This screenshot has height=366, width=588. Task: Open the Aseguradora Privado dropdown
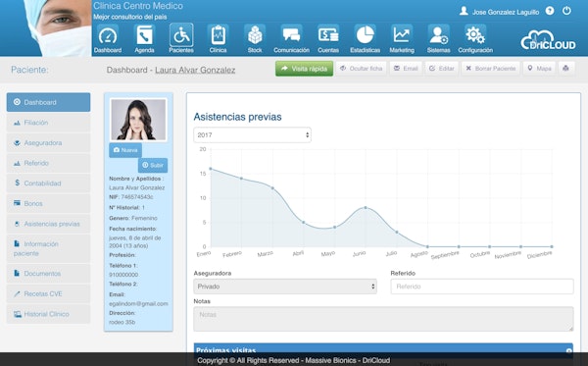pos(285,287)
